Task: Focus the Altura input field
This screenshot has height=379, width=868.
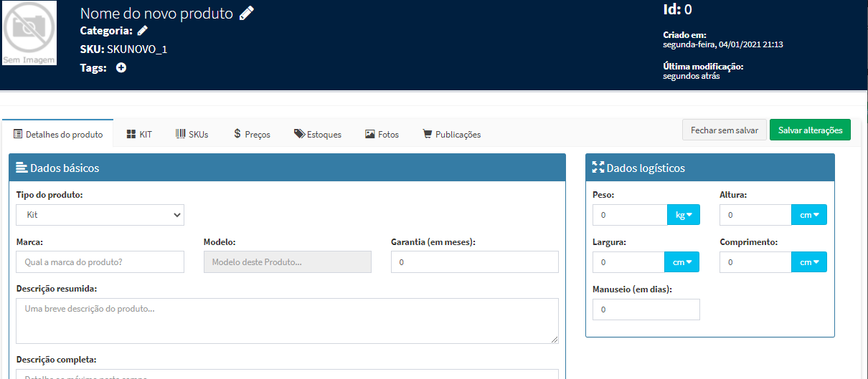Action: coord(755,215)
